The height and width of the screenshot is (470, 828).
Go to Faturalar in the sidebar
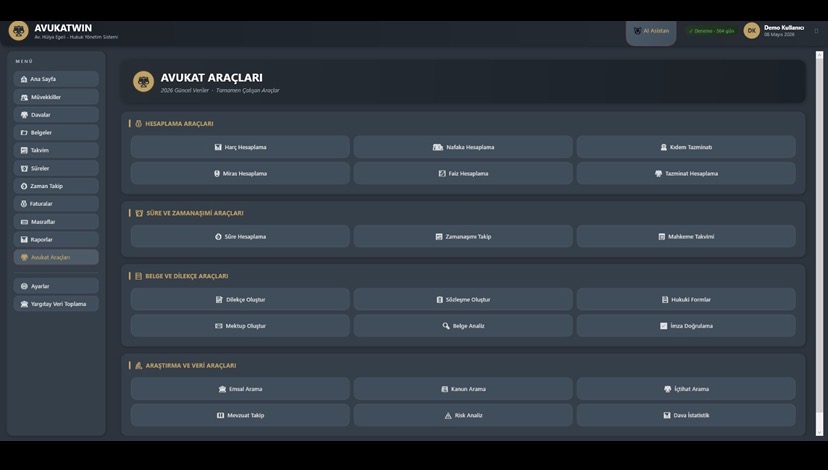click(x=56, y=204)
